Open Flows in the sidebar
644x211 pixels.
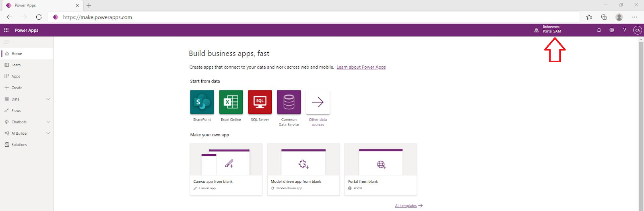point(27,111)
